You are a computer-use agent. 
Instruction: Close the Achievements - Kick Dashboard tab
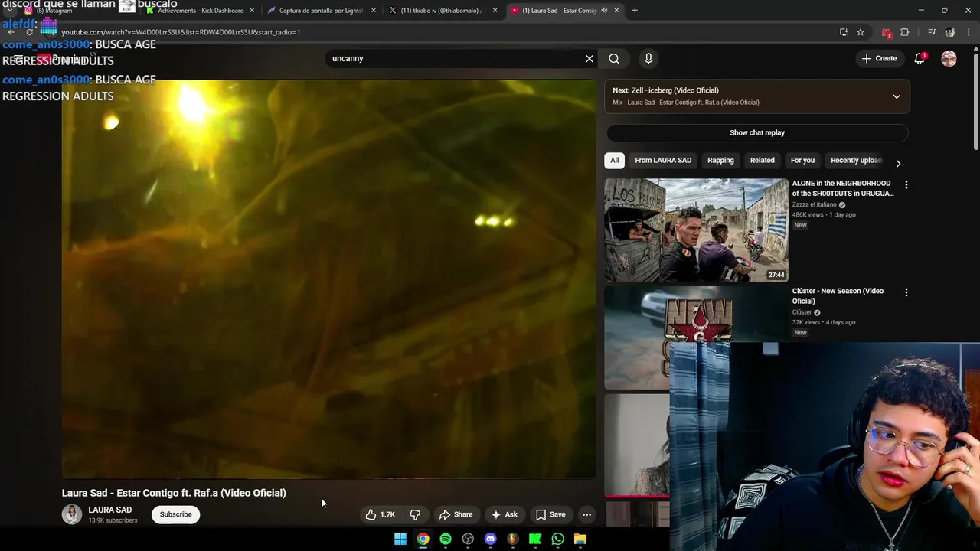[x=252, y=11]
